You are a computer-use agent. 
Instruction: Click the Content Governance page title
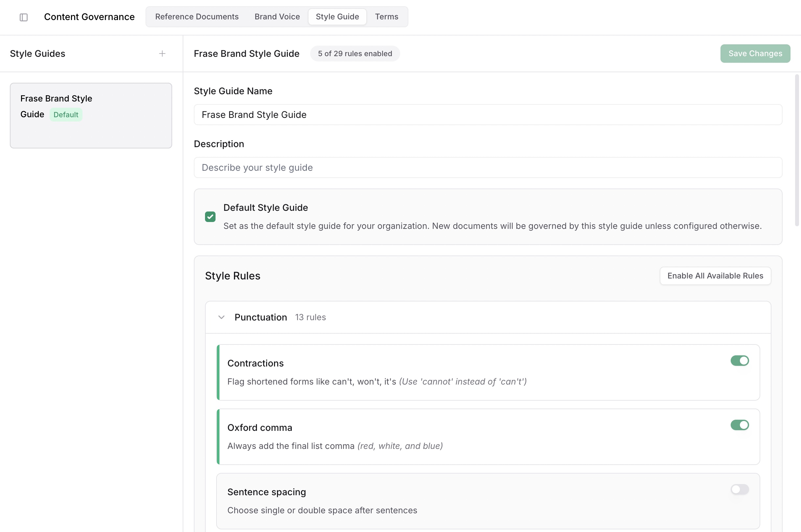click(89, 17)
